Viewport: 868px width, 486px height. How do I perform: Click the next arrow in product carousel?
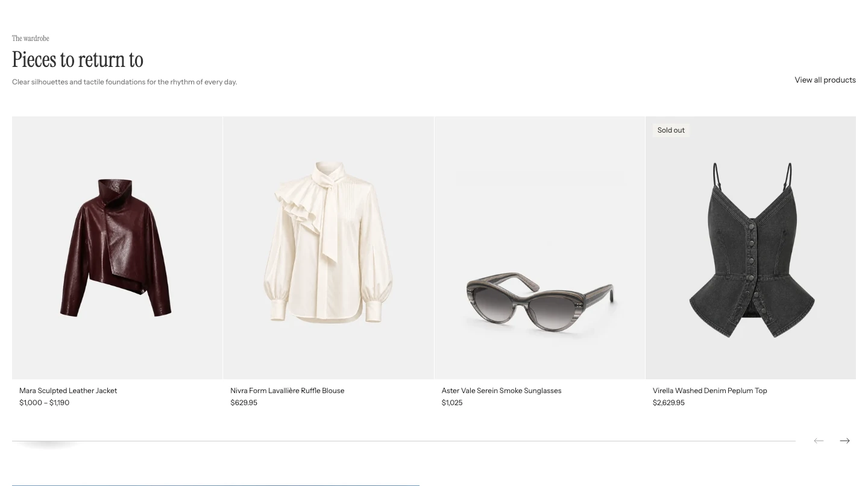click(x=844, y=441)
